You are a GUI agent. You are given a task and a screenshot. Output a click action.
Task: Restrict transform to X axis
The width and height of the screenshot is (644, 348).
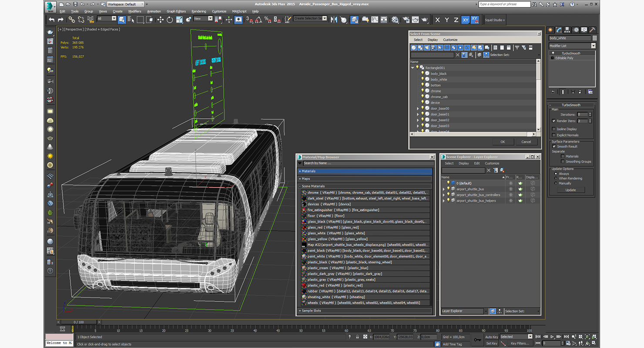click(437, 20)
